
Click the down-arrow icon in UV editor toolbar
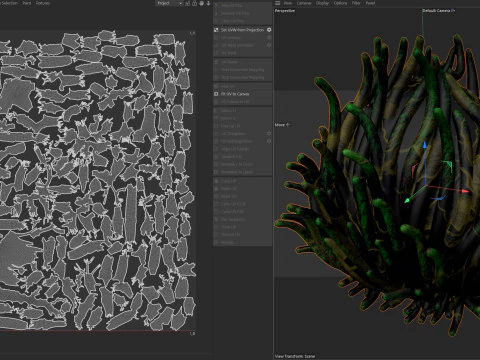[209, 3]
